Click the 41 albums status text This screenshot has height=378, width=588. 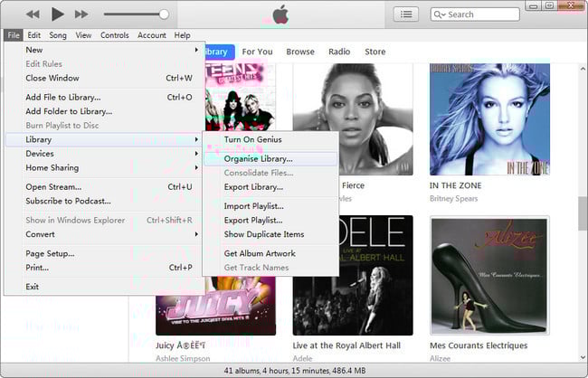[x=294, y=371]
